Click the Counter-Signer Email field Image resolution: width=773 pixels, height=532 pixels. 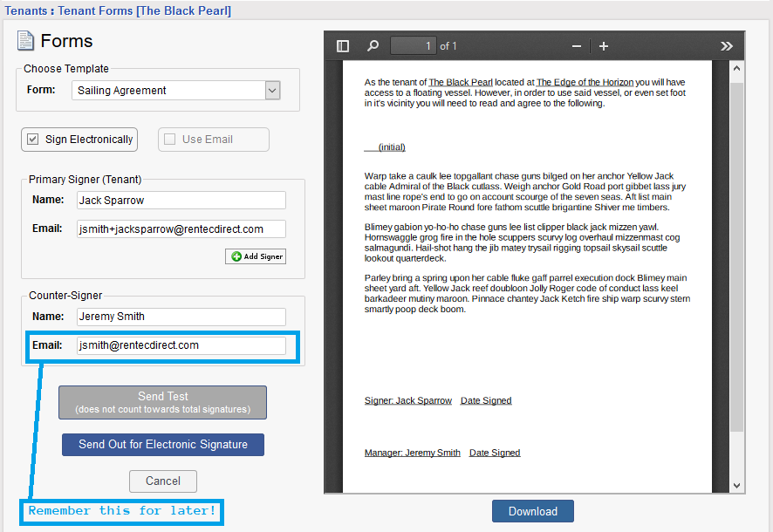[x=181, y=345]
